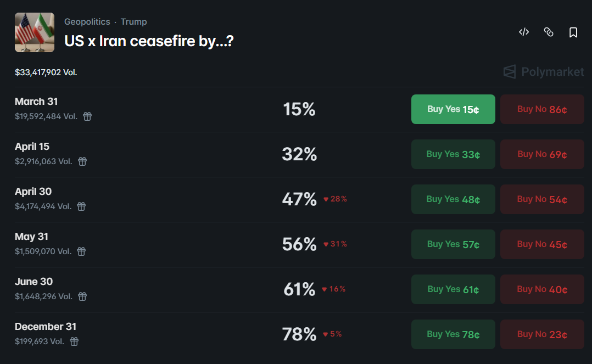Open the gift icon beside December 31 volume

coord(75,341)
